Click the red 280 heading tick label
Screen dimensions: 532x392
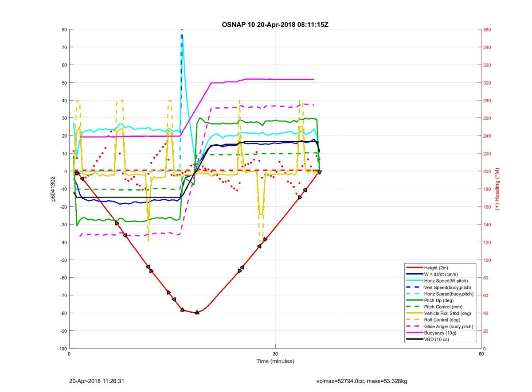[x=487, y=101]
